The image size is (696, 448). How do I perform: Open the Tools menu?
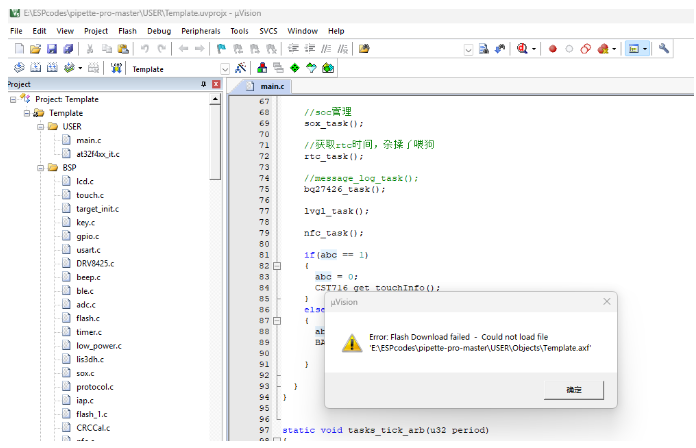coord(239,31)
